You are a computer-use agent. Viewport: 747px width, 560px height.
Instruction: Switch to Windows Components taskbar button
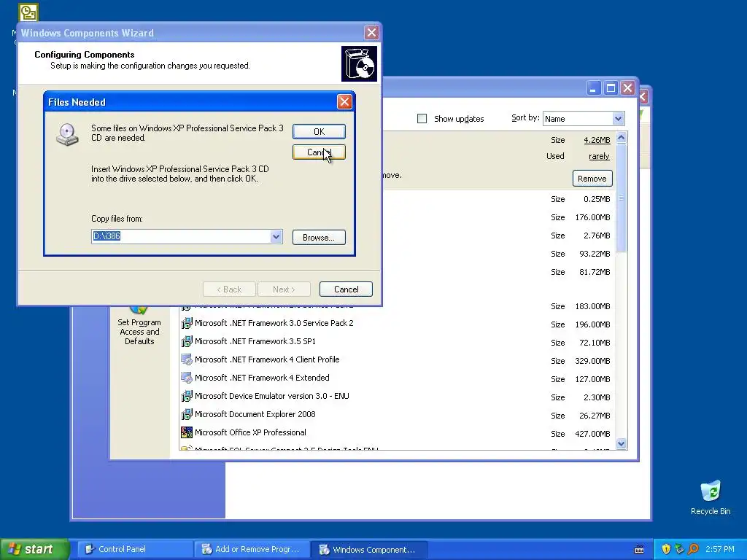[x=368, y=549]
